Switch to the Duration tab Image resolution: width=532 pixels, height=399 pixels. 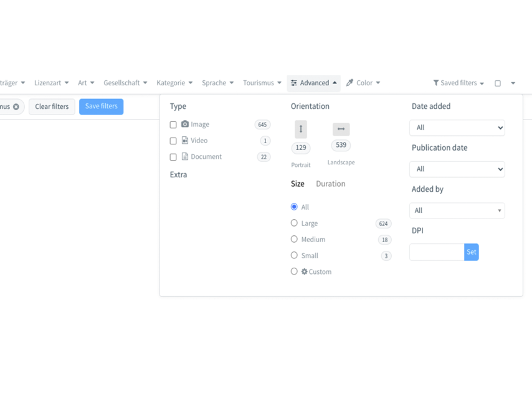click(x=330, y=184)
